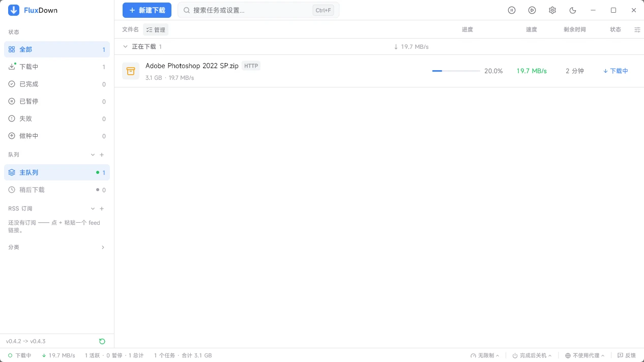Click the 1 活跃 · 0 暂停 · 1 总计 summary
Viewport: 644px width, 362px height.
[x=114, y=355]
